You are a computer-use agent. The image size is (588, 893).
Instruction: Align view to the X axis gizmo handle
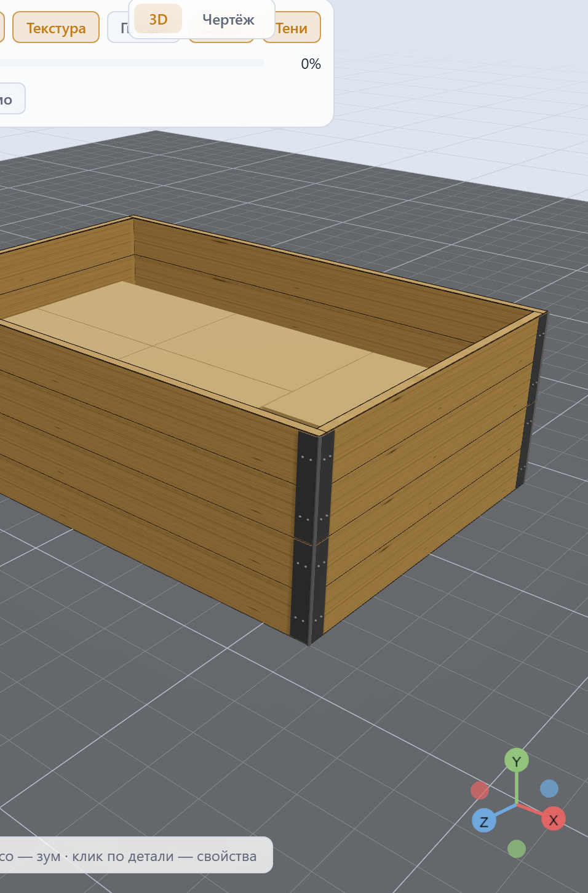coord(553,819)
